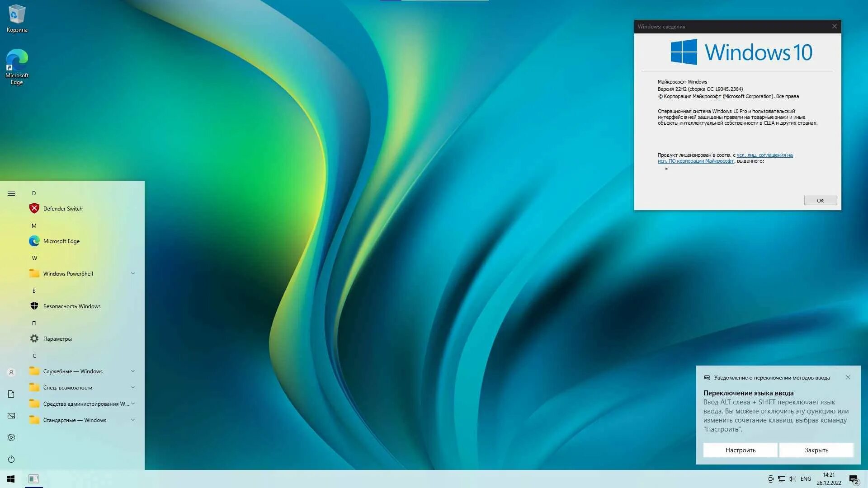Choose Закрыть in the input-language notification
The image size is (868, 488).
816,450
